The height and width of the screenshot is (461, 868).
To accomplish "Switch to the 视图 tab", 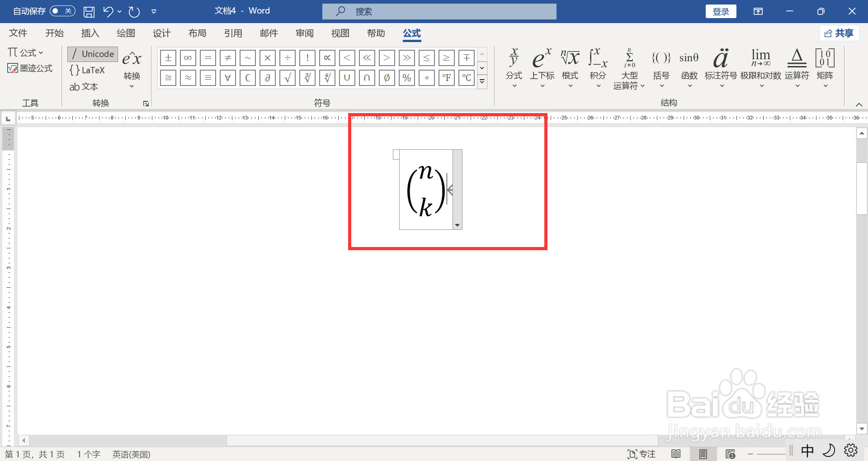I will click(x=340, y=33).
